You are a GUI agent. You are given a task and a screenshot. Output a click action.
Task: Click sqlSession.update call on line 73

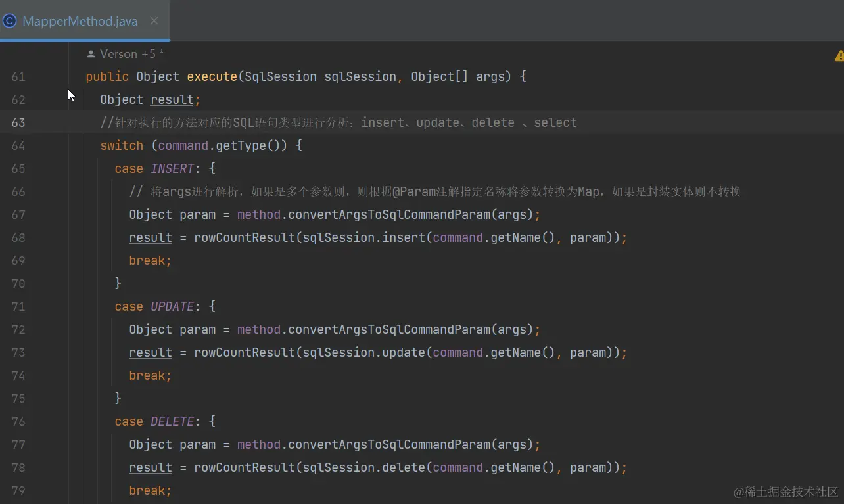tap(364, 353)
